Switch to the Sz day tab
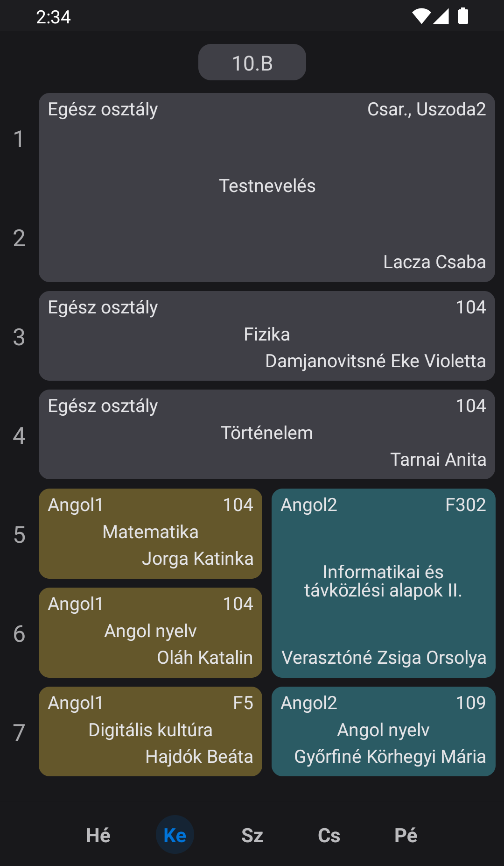The width and height of the screenshot is (504, 866). tap(252, 835)
